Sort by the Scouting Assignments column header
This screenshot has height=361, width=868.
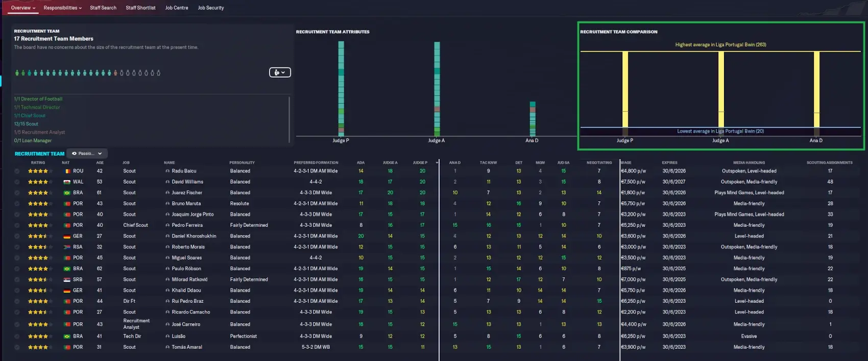[x=830, y=163]
